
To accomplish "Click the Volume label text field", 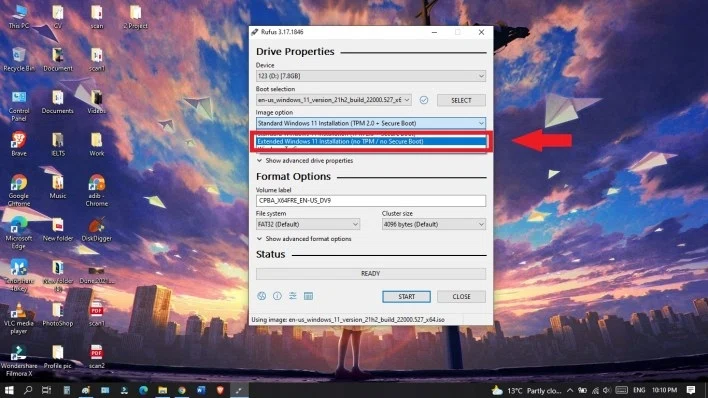I will point(371,201).
